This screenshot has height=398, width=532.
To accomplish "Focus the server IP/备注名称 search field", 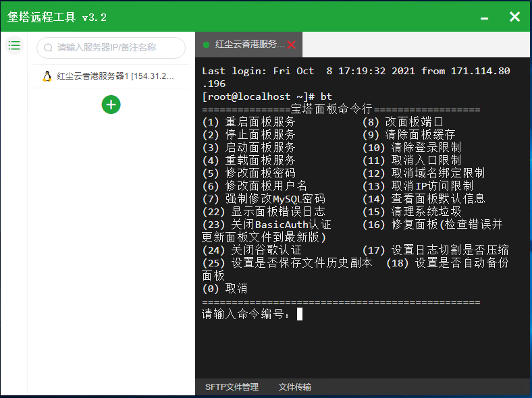I will pos(111,47).
